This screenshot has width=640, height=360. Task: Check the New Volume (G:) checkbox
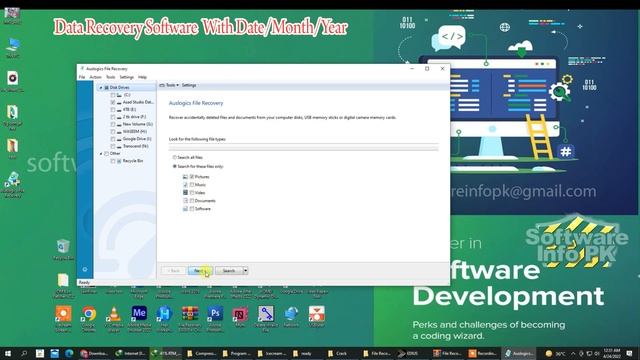point(113,124)
